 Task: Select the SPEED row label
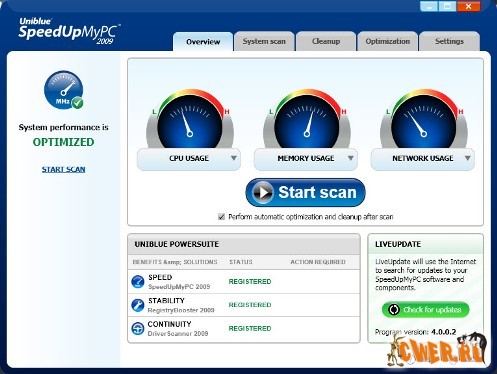160,277
